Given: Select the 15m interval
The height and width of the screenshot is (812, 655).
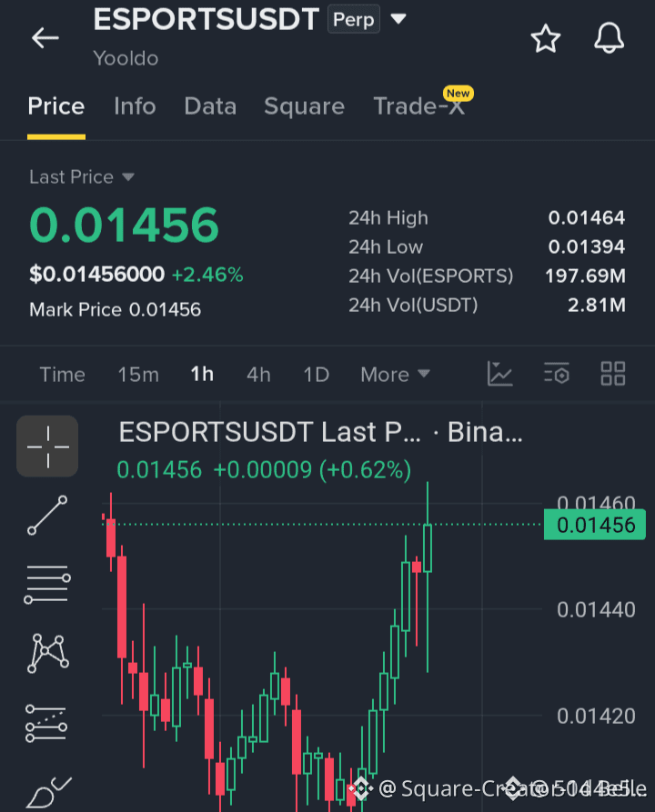Looking at the screenshot, I should (138, 375).
